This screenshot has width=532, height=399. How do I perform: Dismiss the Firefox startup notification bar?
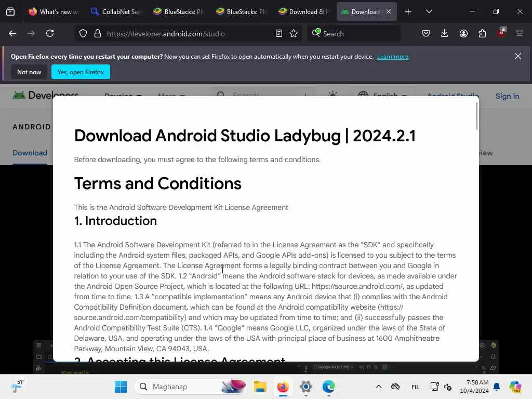tap(518, 56)
